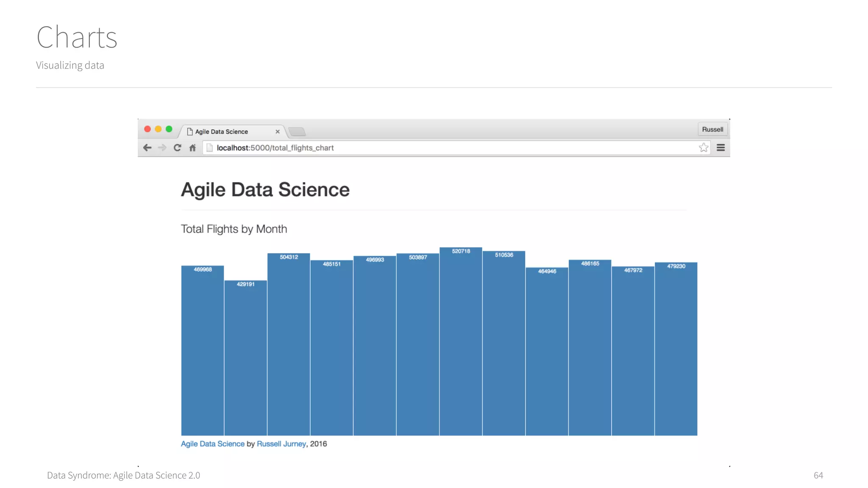The width and height of the screenshot is (868, 488).
Task: Click the bar labeled 479230
Action: tap(676, 349)
